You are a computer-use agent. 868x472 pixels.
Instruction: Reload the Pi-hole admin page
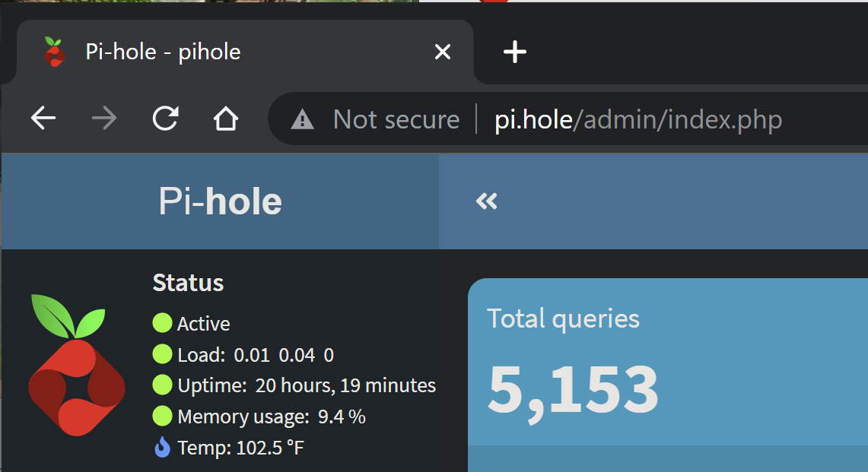165,118
